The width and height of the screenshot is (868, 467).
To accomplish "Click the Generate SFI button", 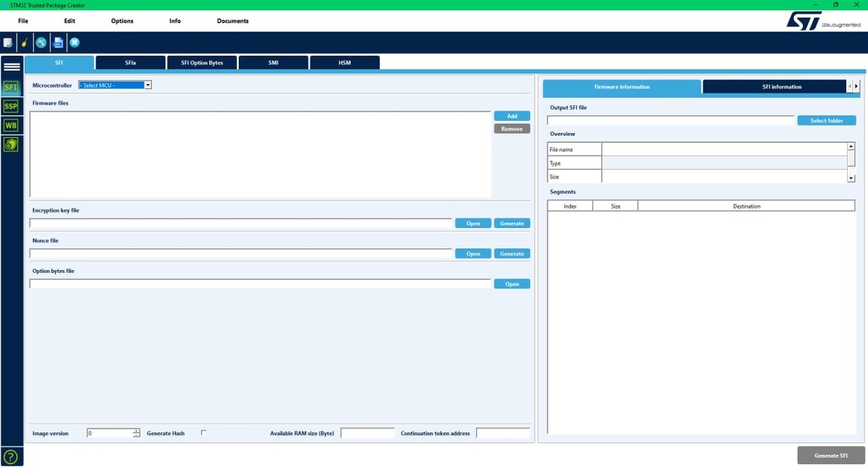I will 831,455.
